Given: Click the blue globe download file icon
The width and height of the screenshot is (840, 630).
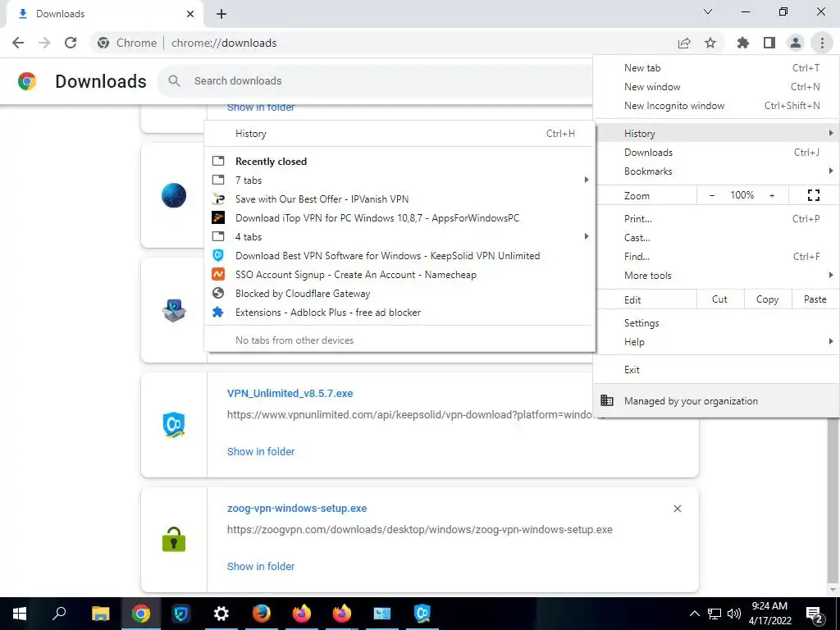Looking at the screenshot, I should (x=174, y=195).
